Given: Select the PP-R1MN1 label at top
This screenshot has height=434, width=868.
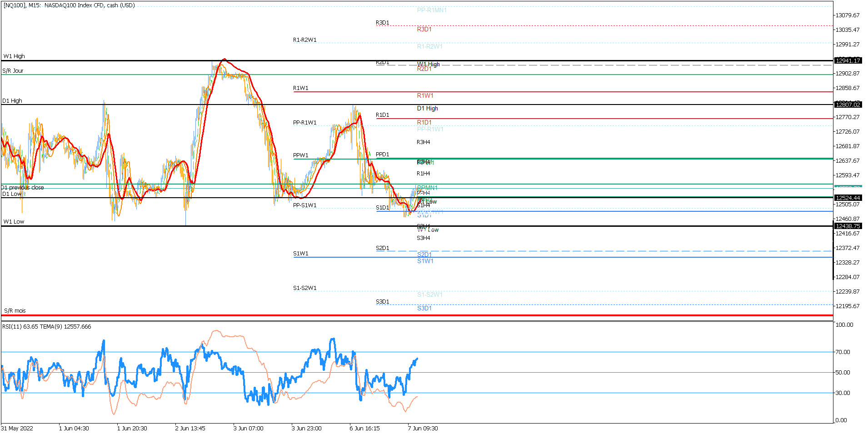Looking at the screenshot, I should click(432, 10).
